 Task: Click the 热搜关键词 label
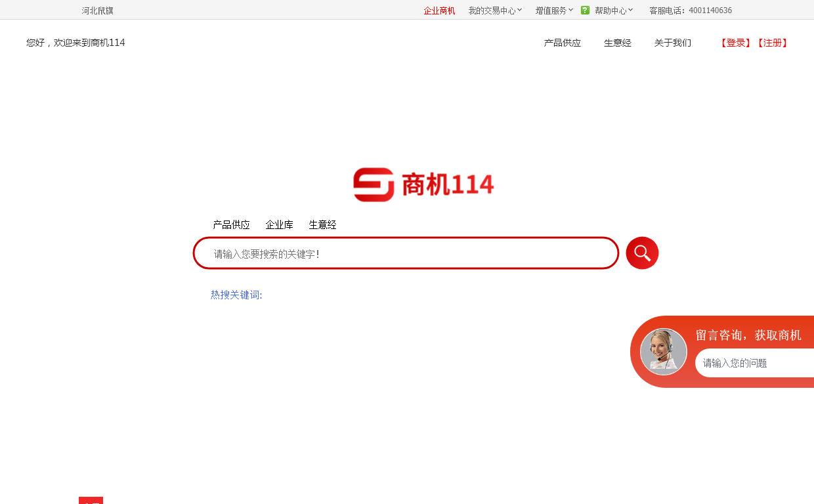coord(236,295)
